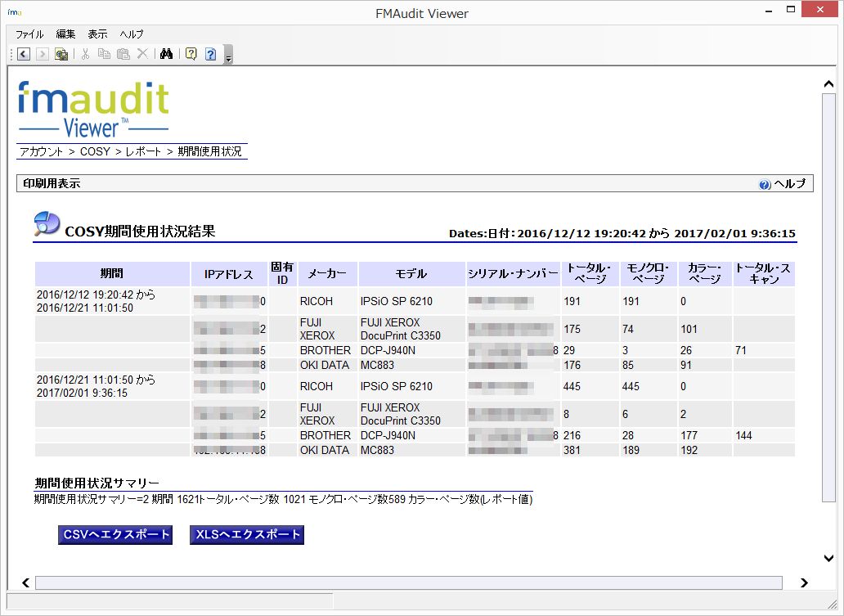
Task: Click the save web page toolbar icon
Action: [61, 54]
